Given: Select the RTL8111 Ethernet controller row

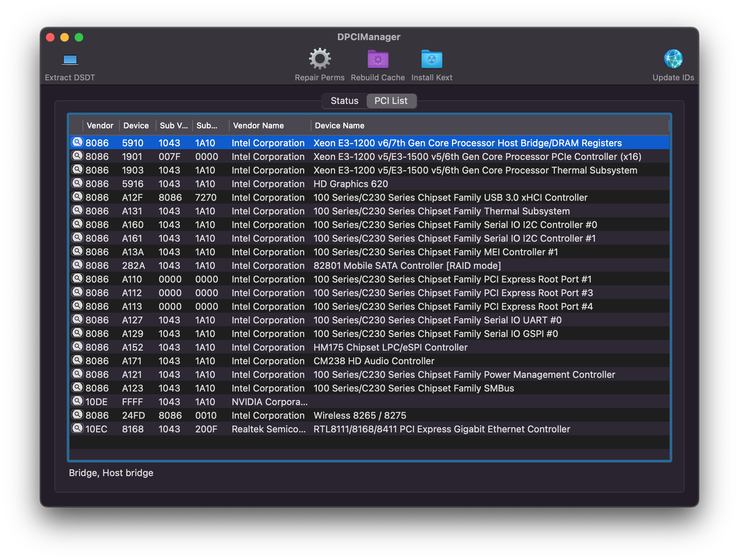Looking at the screenshot, I should click(369, 430).
